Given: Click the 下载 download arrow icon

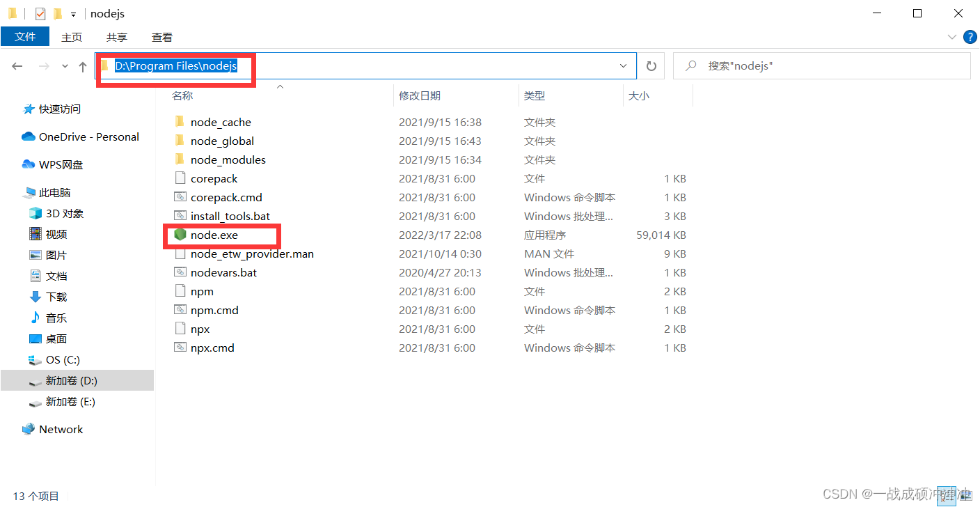Looking at the screenshot, I should point(35,297).
